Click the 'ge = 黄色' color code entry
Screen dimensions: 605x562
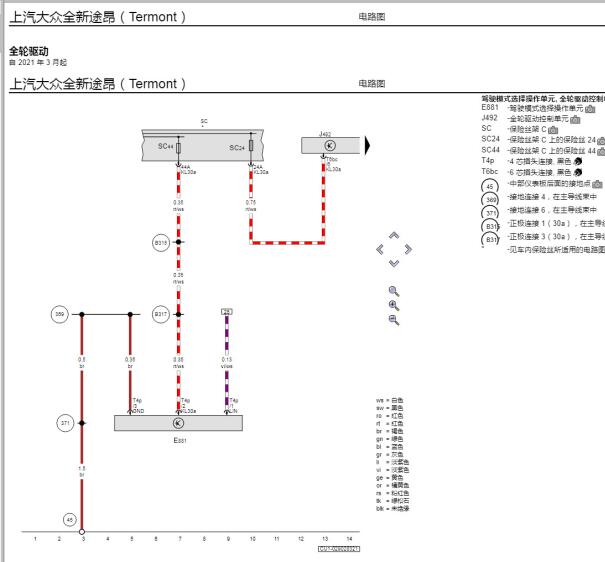tap(390, 478)
